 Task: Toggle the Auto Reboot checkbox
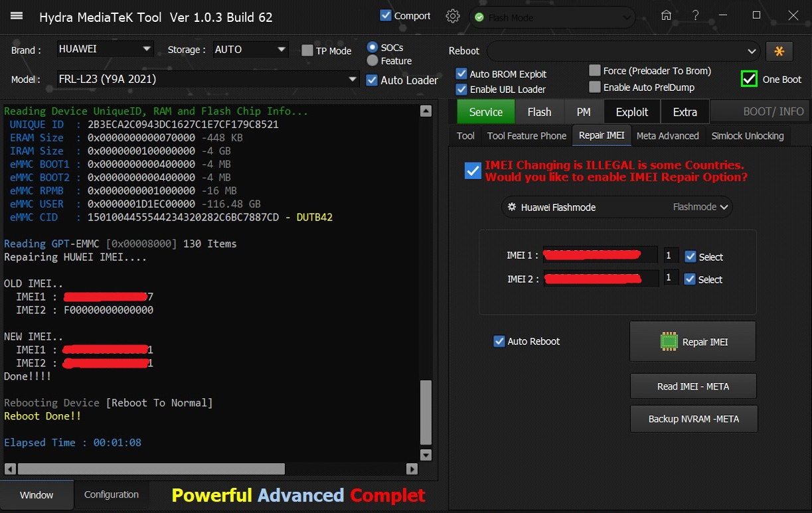pyautogui.click(x=499, y=341)
